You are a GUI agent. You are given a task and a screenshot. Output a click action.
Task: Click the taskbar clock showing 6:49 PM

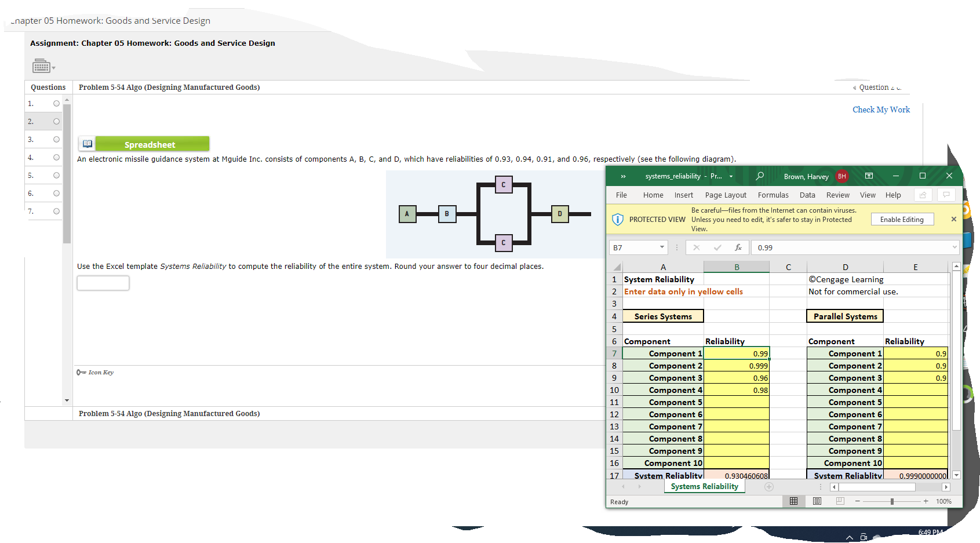tap(930, 533)
